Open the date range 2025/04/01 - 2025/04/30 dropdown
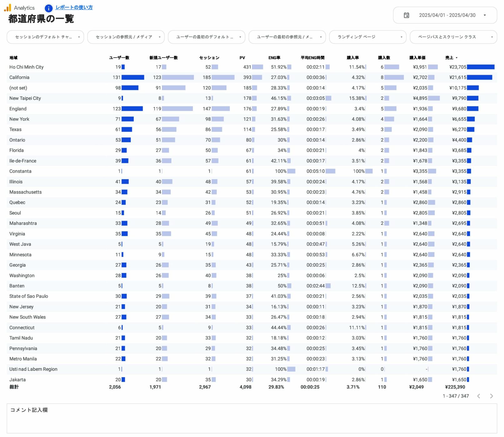Screen dimensions: 504x437 click(x=447, y=15)
